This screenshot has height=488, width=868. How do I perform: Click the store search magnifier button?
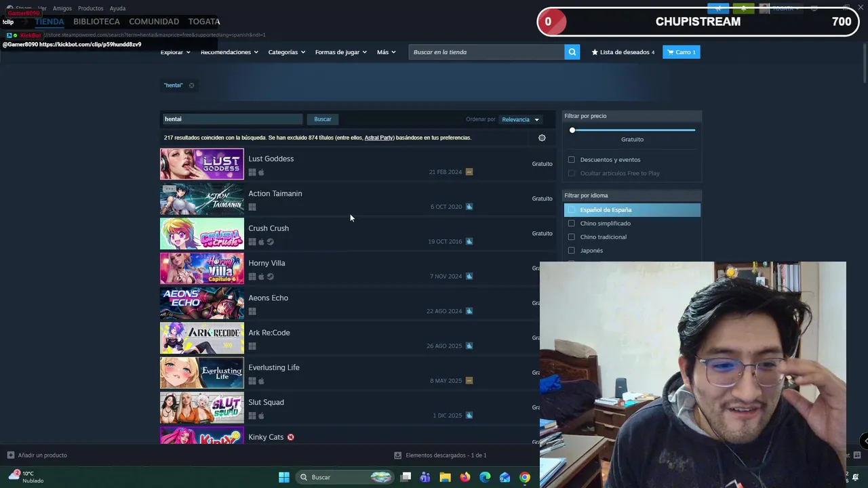[x=572, y=52]
